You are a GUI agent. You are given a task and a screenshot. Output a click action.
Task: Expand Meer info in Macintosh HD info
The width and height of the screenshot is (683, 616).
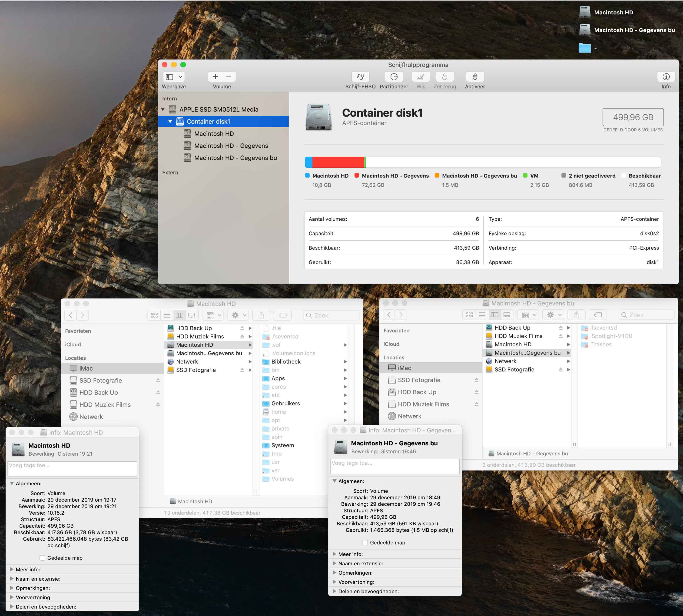tap(12, 570)
